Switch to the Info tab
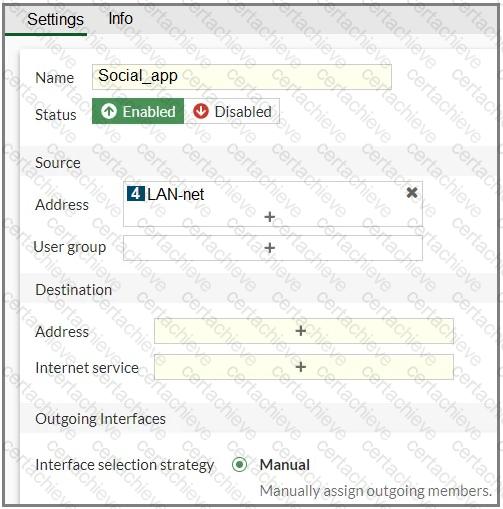Image resolution: width=503 pixels, height=509 pixels. click(x=121, y=19)
